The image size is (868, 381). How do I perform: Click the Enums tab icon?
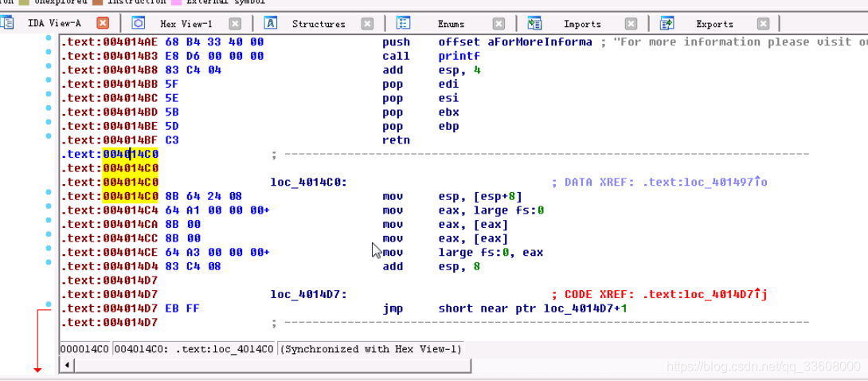pyautogui.click(x=404, y=23)
